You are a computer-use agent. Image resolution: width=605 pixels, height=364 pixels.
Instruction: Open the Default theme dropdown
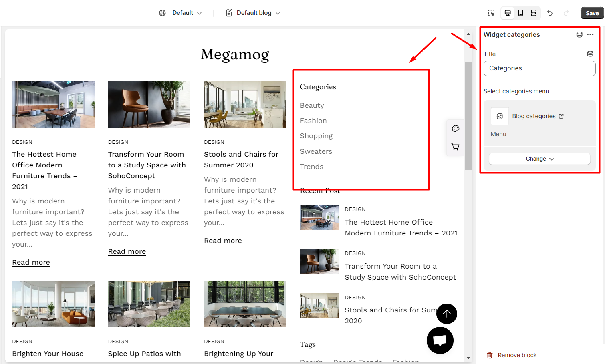coord(187,13)
